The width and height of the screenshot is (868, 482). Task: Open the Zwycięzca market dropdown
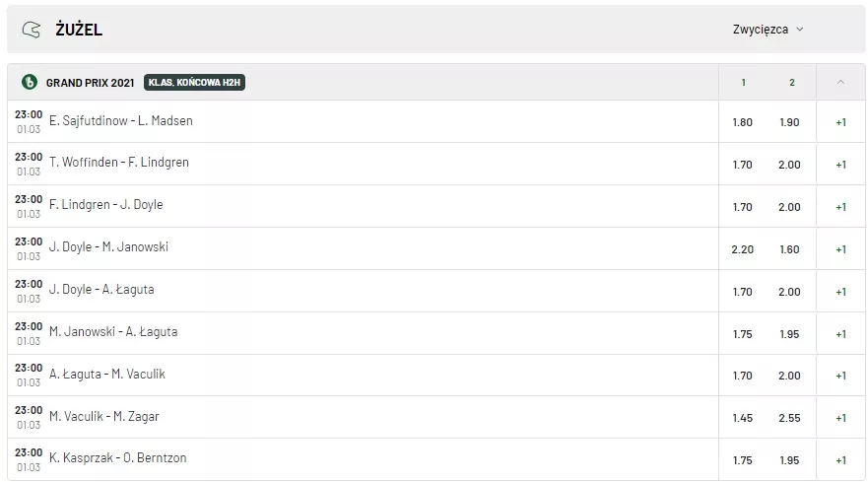(768, 30)
